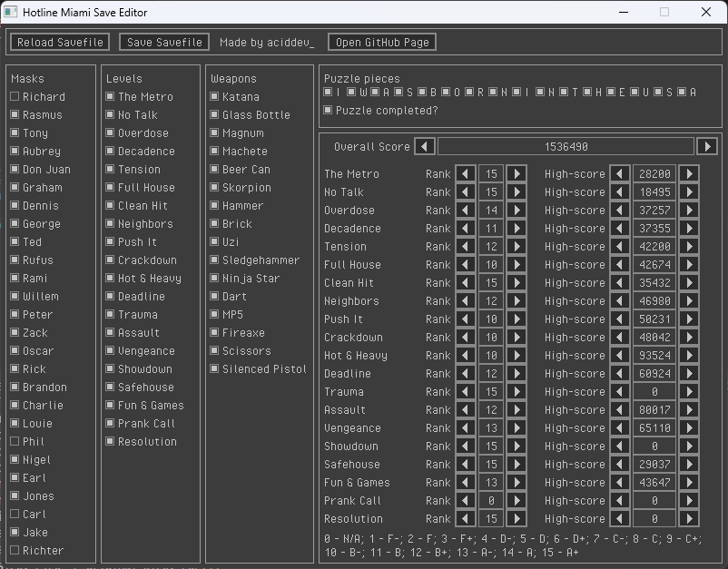Viewport: 728px width, 569px height.
Task: Click the Reload Savefile button
Action: click(60, 43)
